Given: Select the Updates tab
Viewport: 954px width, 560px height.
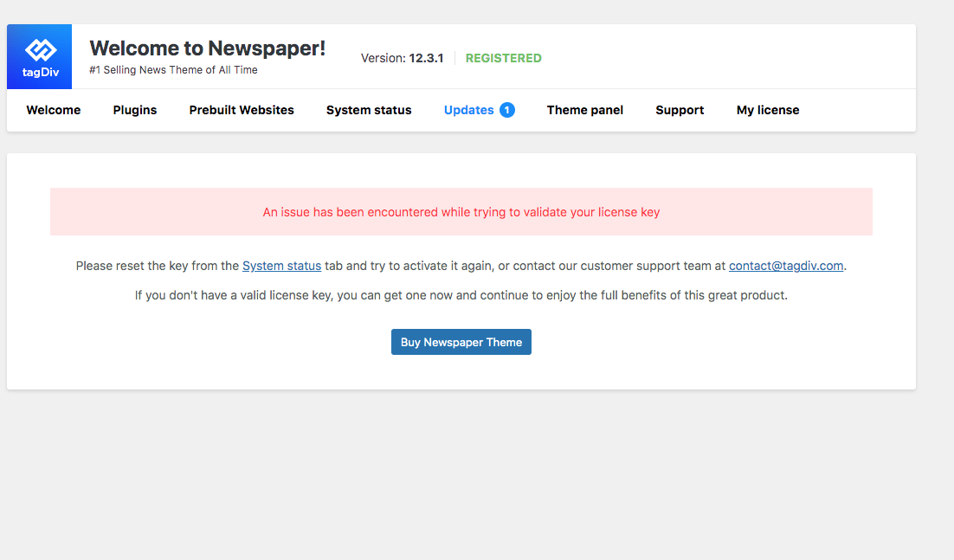Looking at the screenshot, I should pos(469,110).
